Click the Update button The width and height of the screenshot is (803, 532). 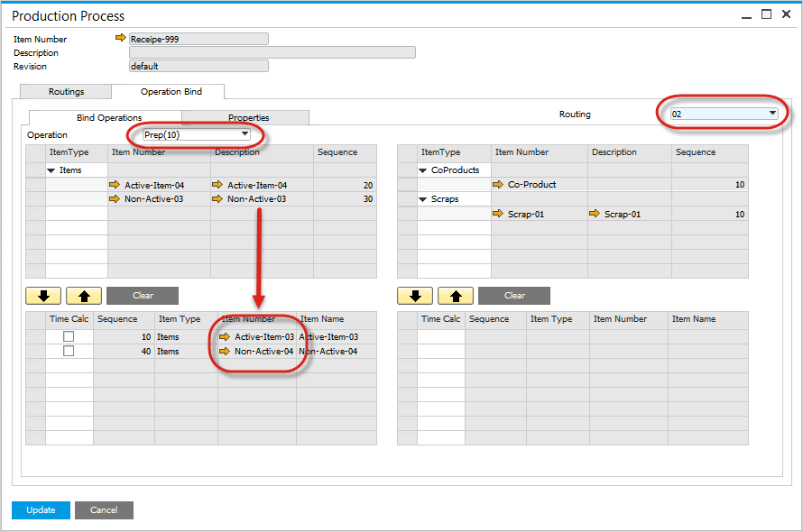click(x=41, y=510)
